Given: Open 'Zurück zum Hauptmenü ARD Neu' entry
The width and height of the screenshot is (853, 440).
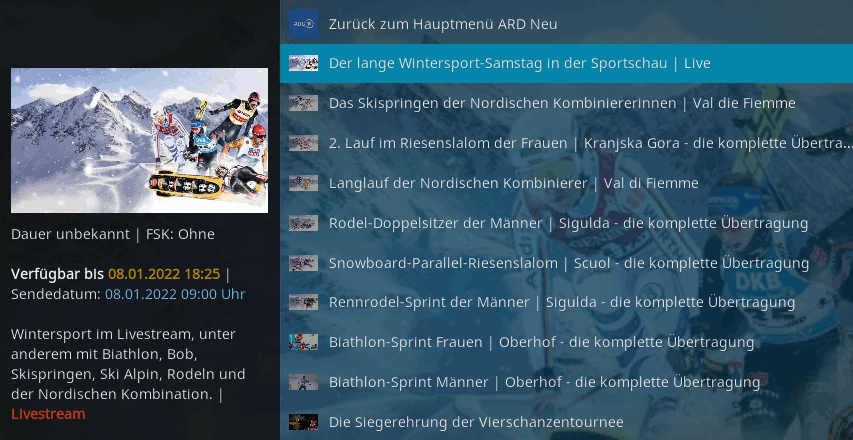Looking at the screenshot, I should tap(566, 24).
